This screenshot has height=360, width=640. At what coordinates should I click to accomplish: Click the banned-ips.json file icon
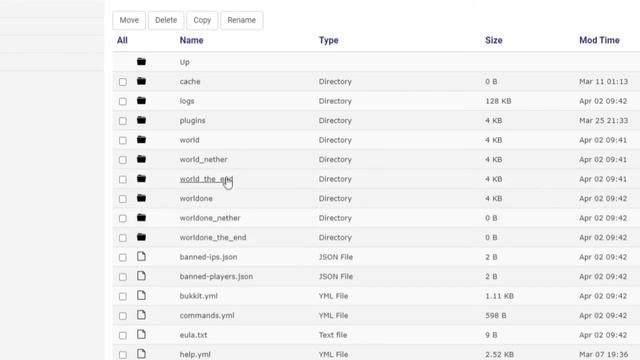pyautogui.click(x=141, y=256)
